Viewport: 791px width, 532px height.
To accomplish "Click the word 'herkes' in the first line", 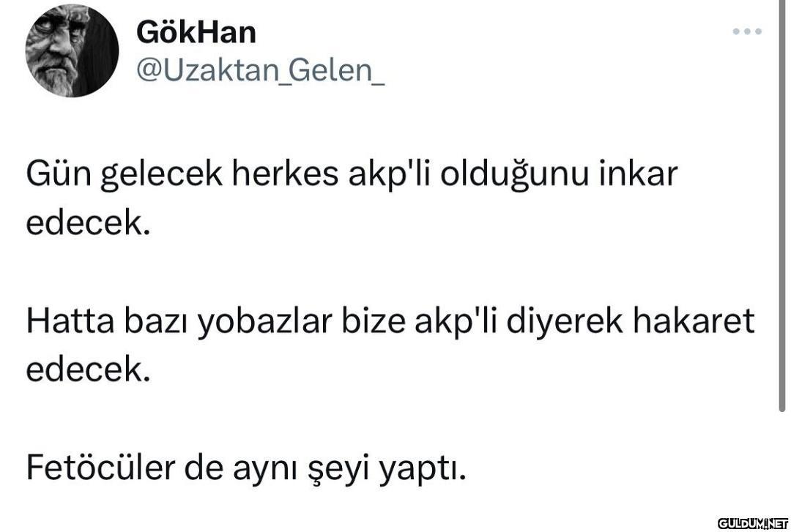I will 284,174.
